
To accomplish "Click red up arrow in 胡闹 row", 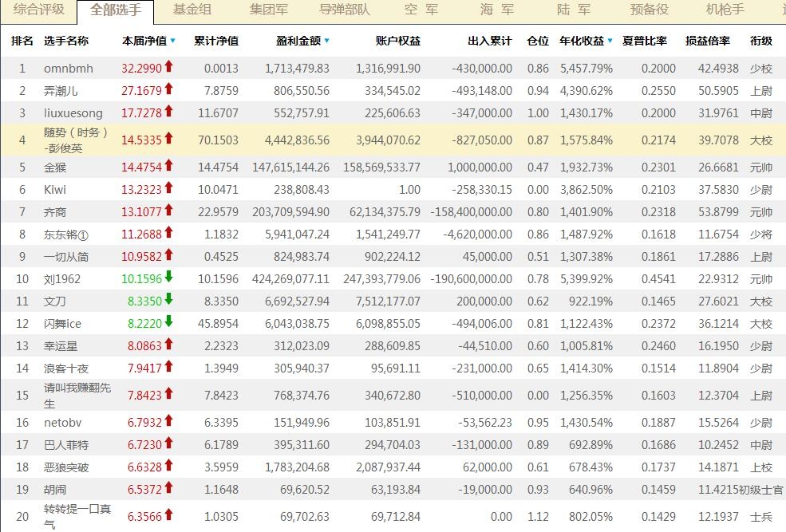I will 169,488.
